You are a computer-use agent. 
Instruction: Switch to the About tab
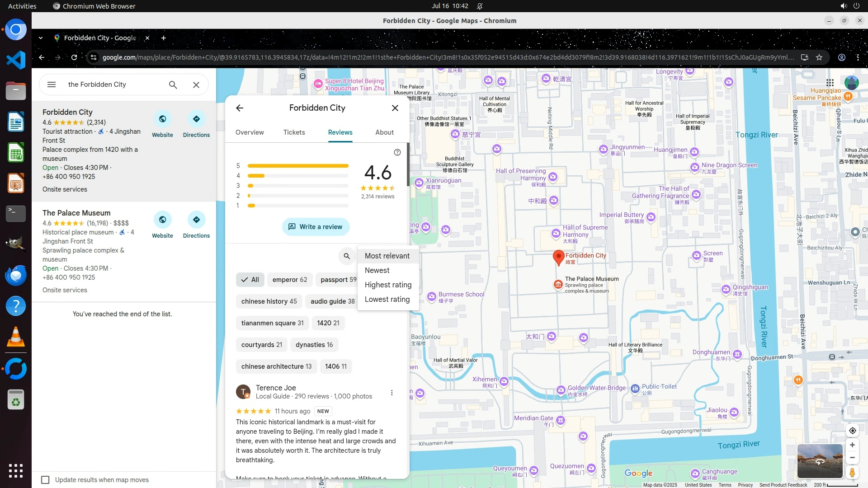[x=384, y=132]
